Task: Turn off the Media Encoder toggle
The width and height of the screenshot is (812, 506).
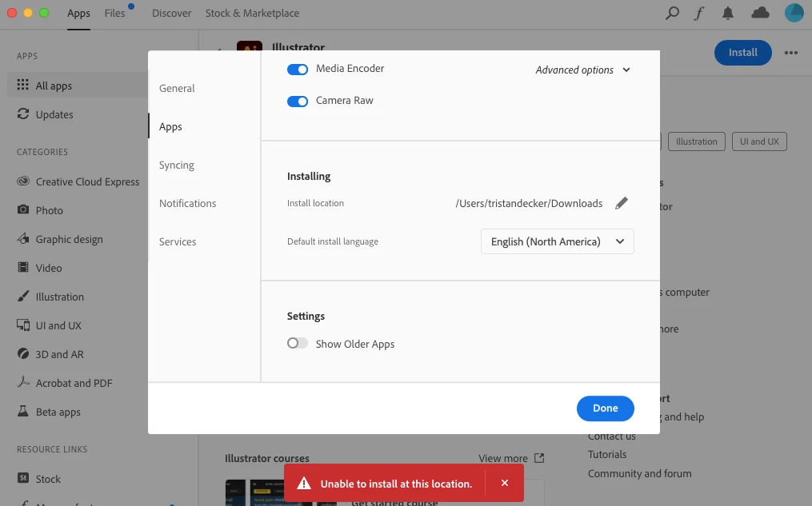Action: coord(298,70)
